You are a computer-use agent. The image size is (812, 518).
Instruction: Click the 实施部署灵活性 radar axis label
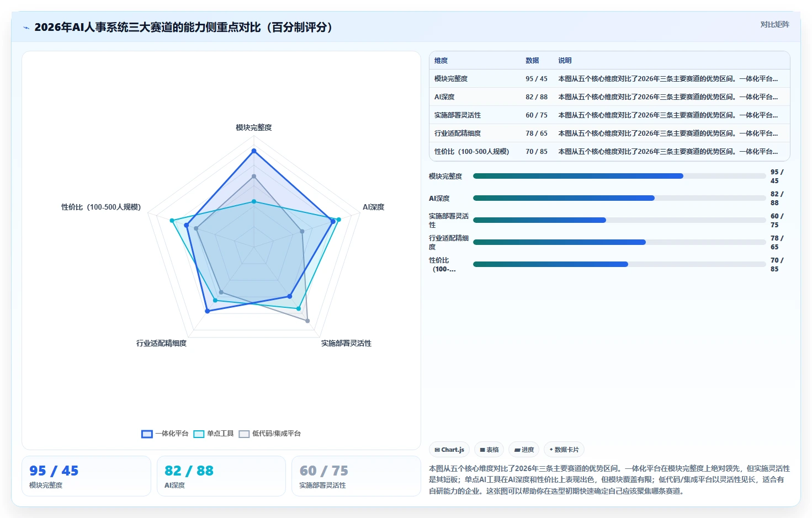346,343
